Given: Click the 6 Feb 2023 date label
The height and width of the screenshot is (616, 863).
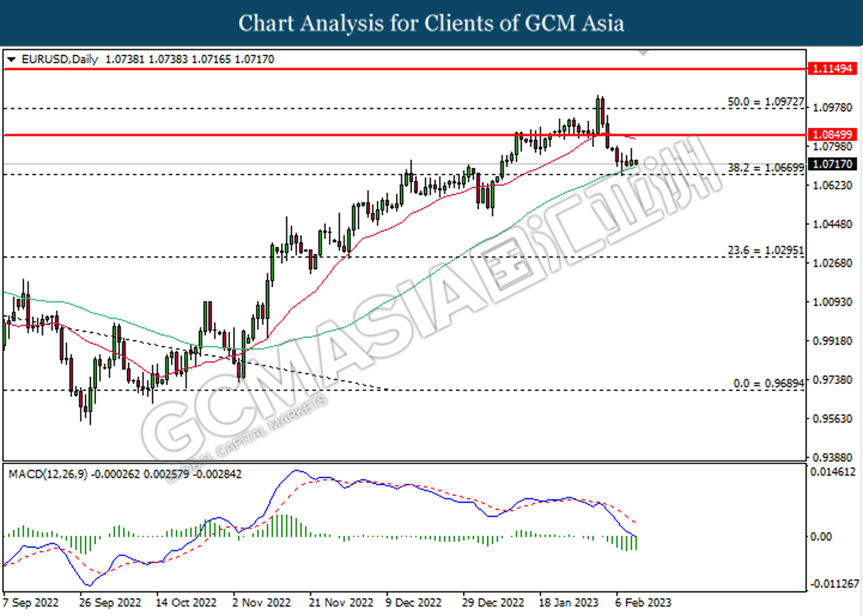Looking at the screenshot, I should [643, 603].
